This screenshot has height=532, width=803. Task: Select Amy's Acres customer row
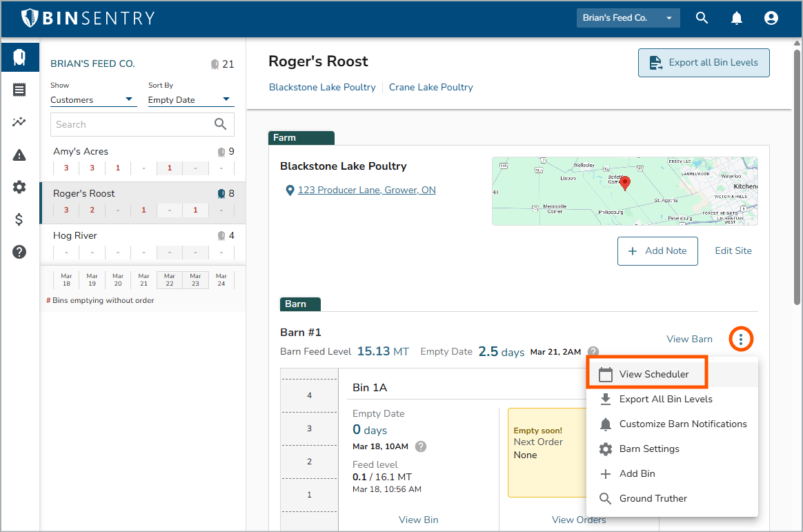[143, 161]
